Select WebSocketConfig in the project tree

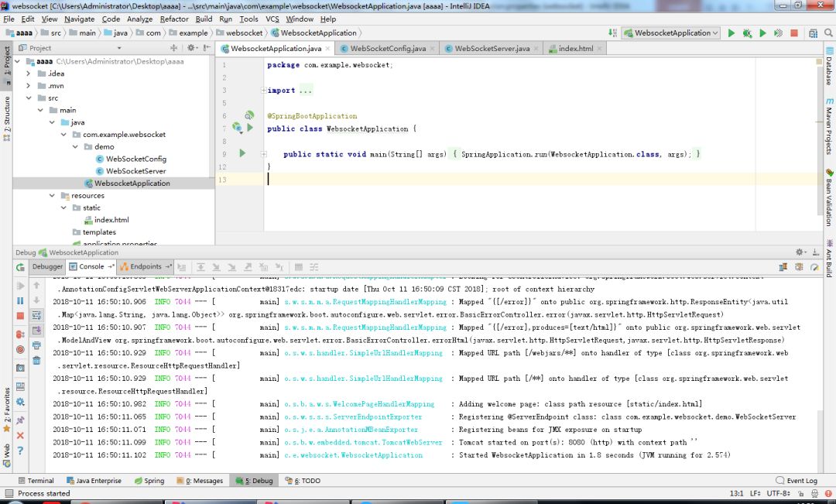pos(135,159)
